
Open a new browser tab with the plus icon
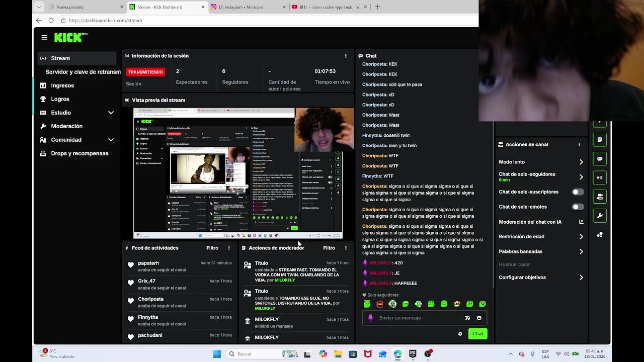pos(377,7)
